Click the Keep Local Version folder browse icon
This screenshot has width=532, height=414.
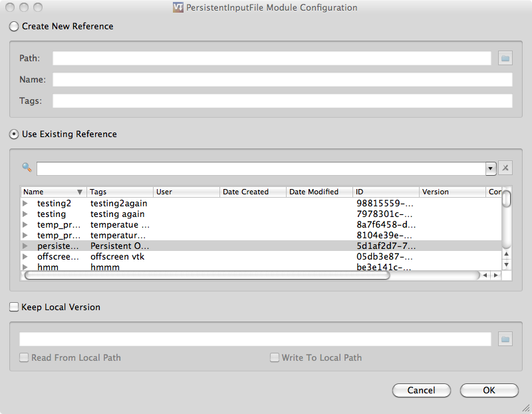coord(505,339)
